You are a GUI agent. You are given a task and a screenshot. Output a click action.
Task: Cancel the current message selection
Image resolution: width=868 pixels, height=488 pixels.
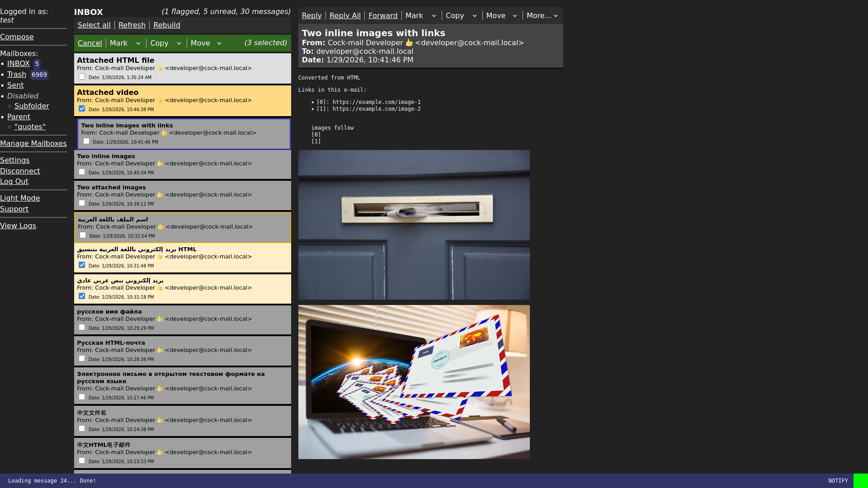[x=90, y=43]
